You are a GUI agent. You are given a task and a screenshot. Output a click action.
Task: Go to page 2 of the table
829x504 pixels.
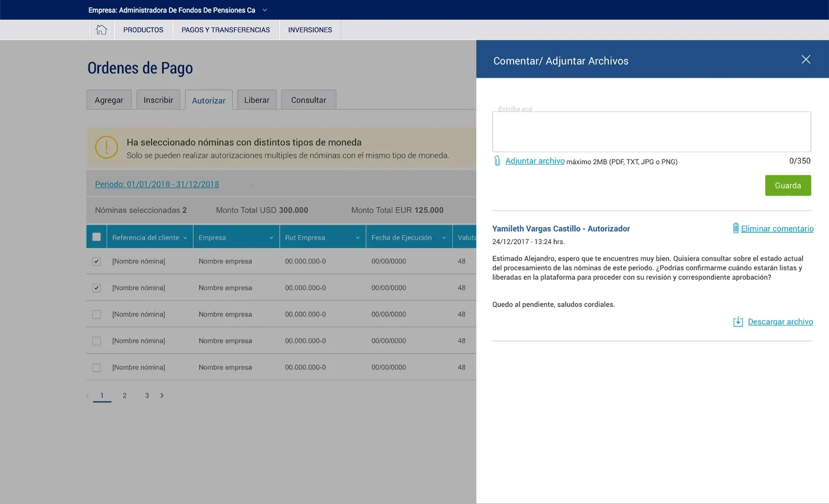point(124,396)
